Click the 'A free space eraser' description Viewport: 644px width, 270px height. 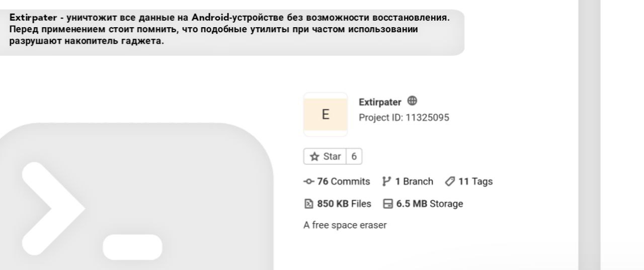(345, 225)
